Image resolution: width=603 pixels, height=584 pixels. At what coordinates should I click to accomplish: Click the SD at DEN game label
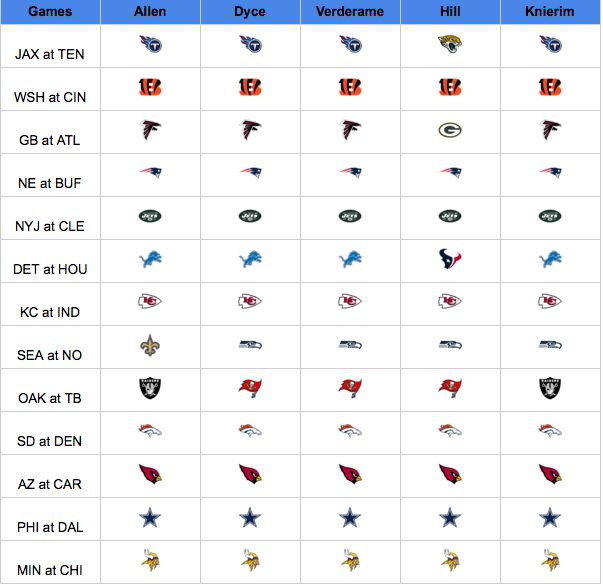50,441
